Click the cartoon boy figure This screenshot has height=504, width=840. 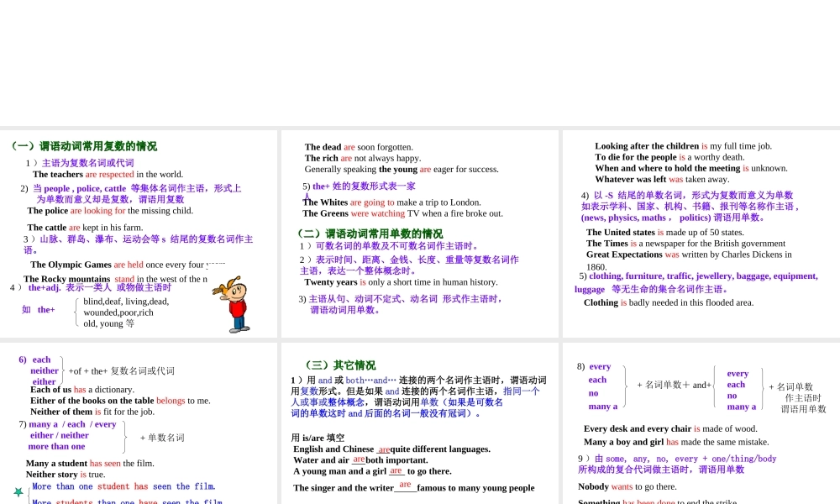coord(236,305)
